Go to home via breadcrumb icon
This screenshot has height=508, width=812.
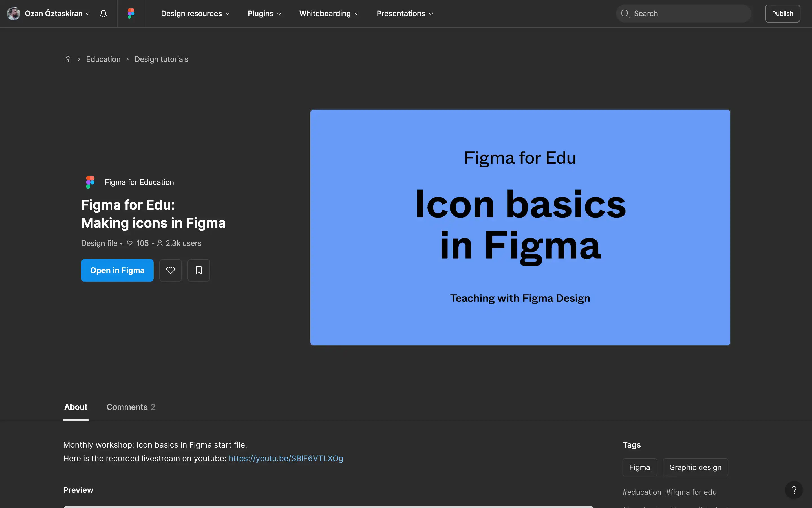click(x=67, y=59)
